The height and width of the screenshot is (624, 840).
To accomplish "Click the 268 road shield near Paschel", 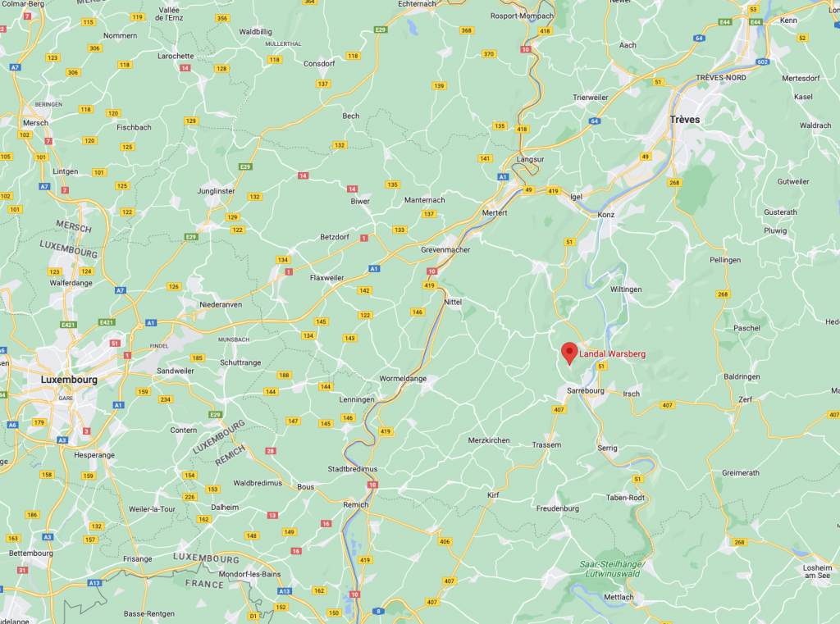I will click(x=723, y=294).
